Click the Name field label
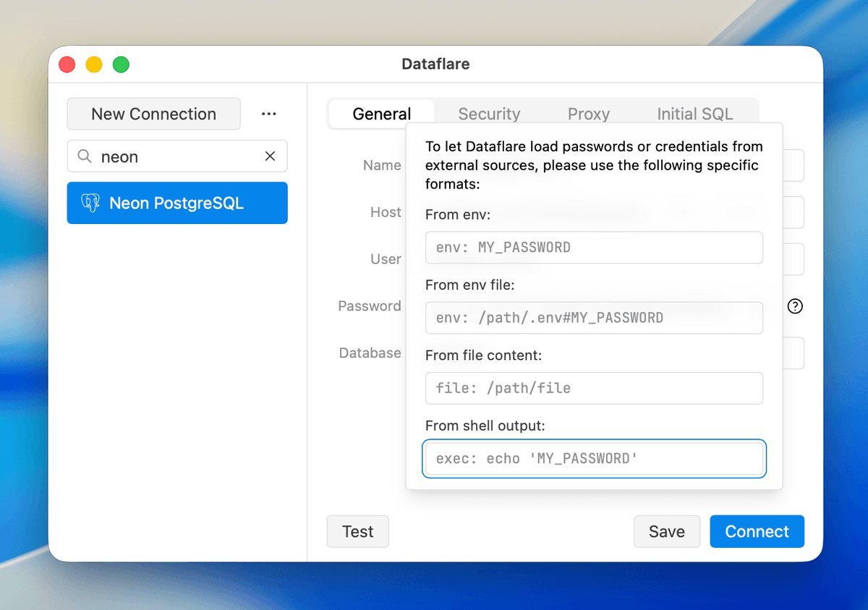Image resolution: width=868 pixels, height=610 pixels. click(x=382, y=165)
